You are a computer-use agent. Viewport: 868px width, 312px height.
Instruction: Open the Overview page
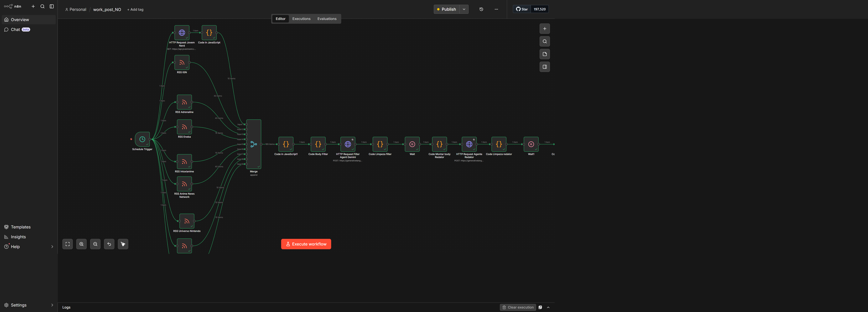click(x=29, y=20)
